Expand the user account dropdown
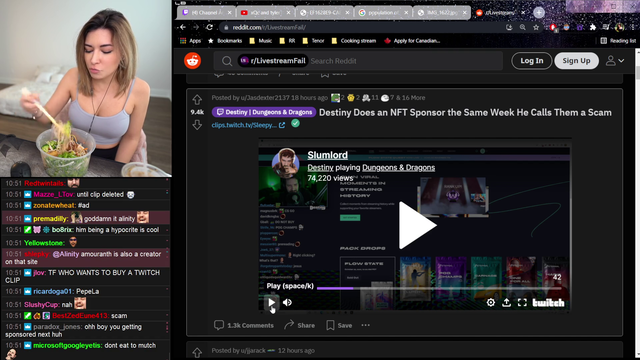This screenshot has width=640, height=360. 615,61
